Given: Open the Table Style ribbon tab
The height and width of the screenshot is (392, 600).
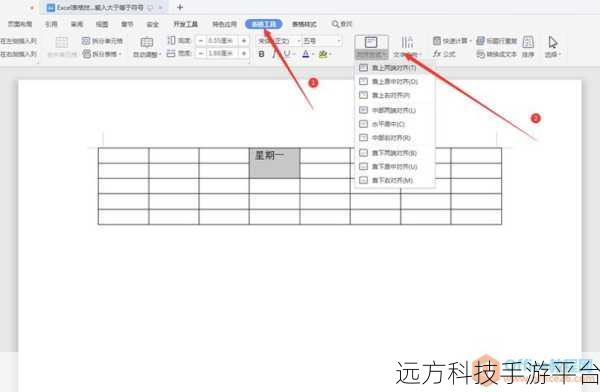Looking at the screenshot, I should coord(304,24).
